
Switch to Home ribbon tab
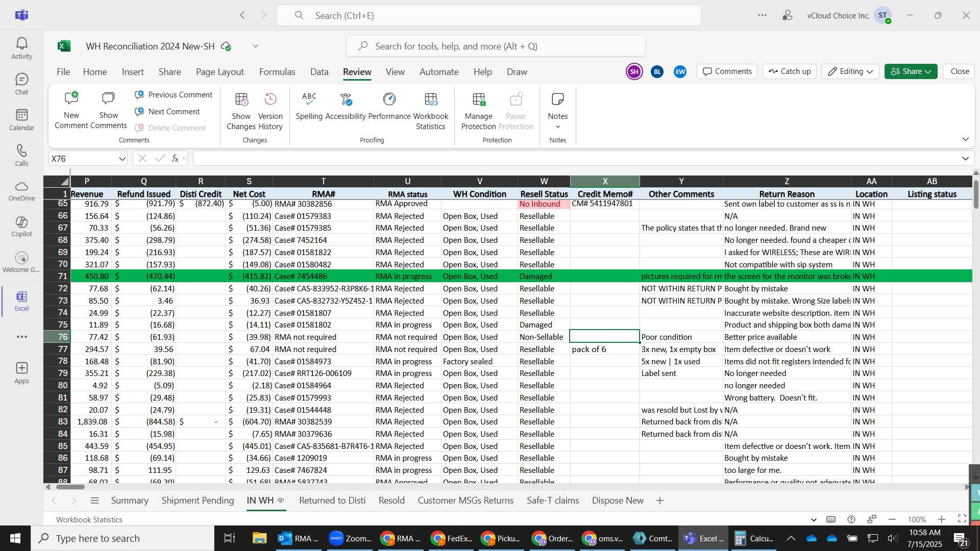pyautogui.click(x=95, y=72)
